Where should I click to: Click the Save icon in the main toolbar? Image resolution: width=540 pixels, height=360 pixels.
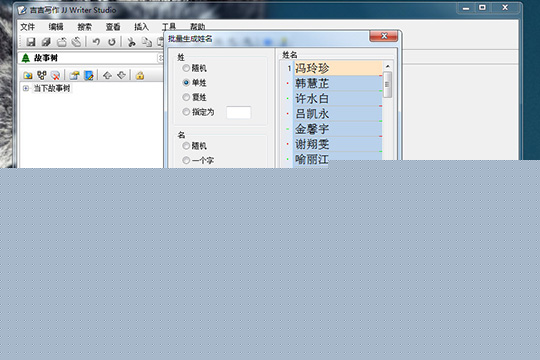click(31, 42)
